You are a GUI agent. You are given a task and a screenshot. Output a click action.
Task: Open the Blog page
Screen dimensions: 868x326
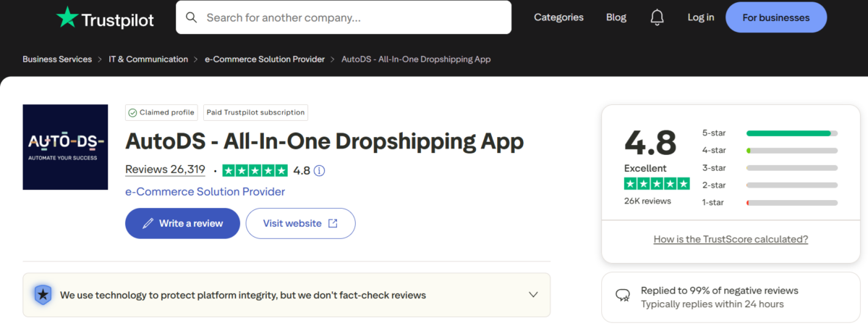(x=616, y=17)
